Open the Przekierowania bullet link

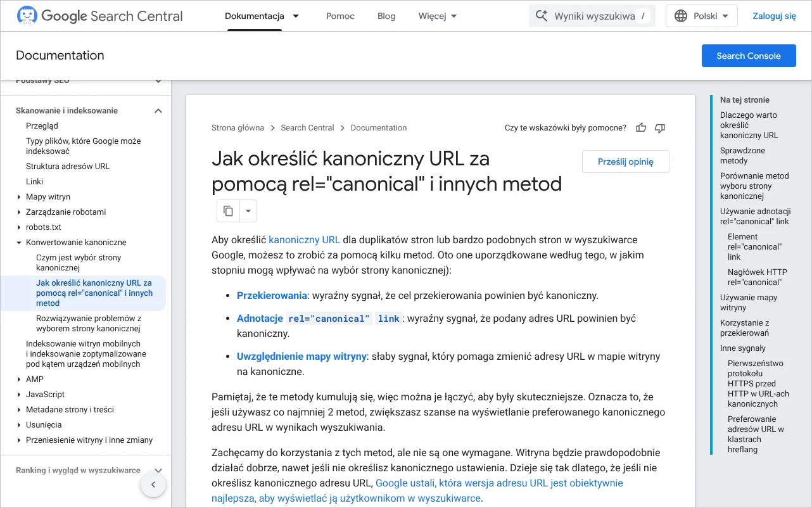coord(272,295)
